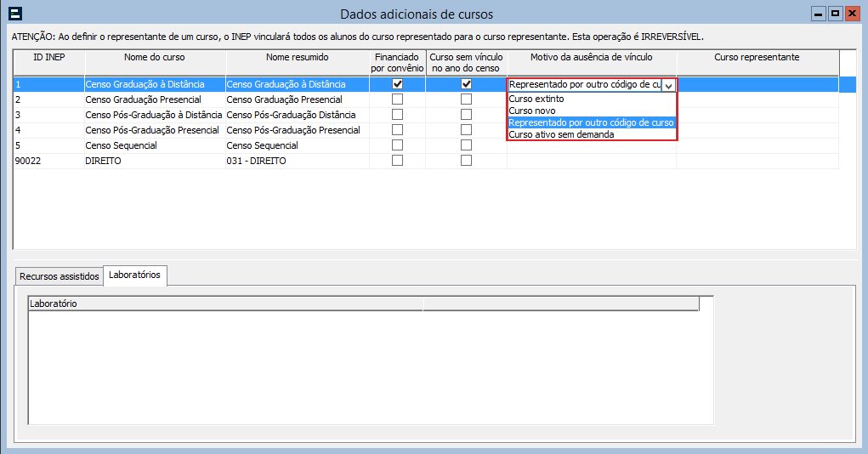Maximize the 'Dados adicionais de cursos' window
This screenshot has height=454, width=868.
point(836,14)
